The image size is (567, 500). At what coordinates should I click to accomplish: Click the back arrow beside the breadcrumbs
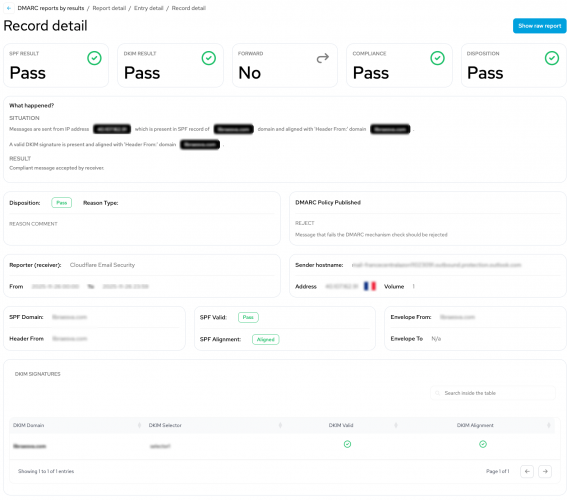[9, 8]
